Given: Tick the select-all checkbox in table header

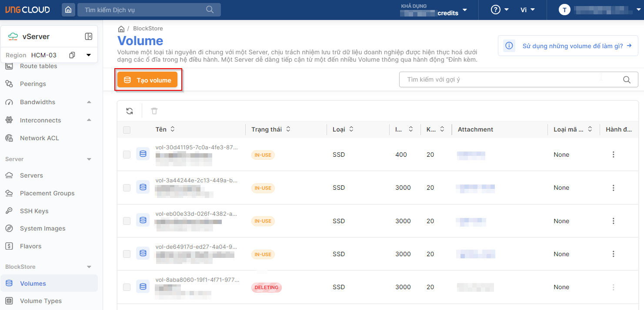Looking at the screenshot, I should (x=127, y=130).
